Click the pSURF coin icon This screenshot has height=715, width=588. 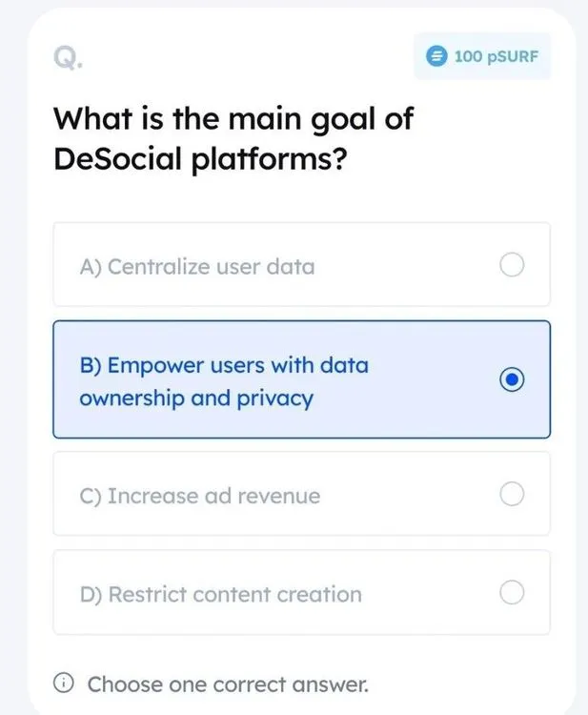[436, 56]
